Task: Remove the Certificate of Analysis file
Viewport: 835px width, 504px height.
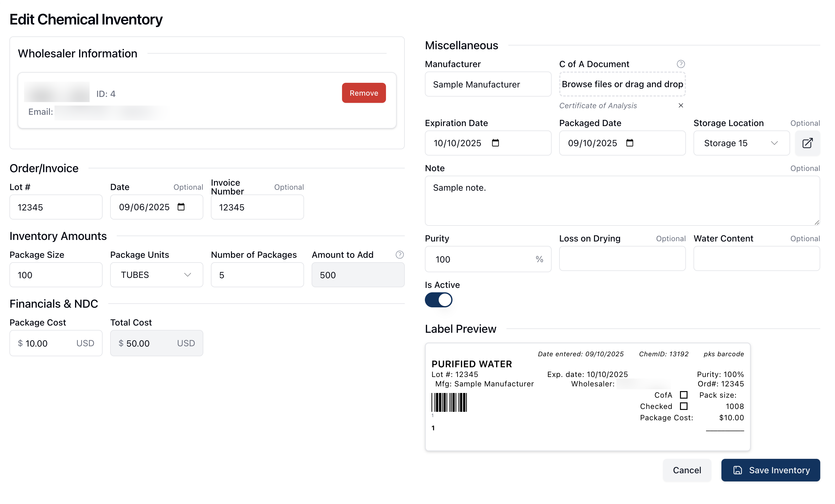Action: pyautogui.click(x=681, y=105)
